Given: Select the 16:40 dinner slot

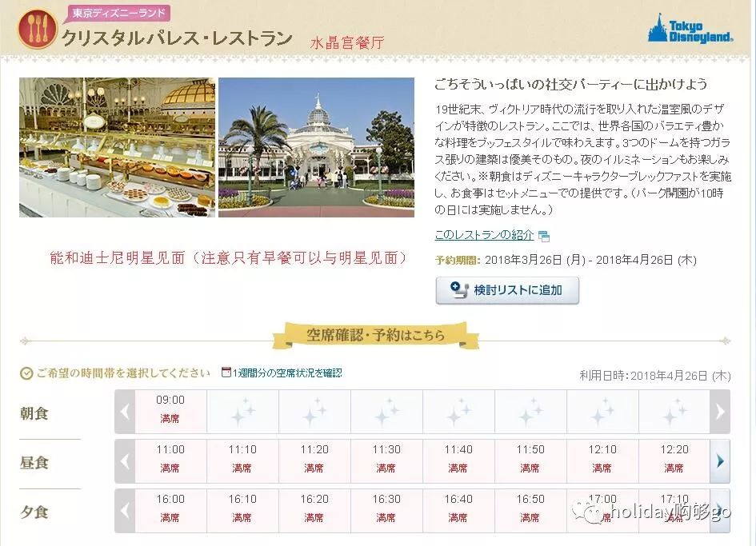Looking at the screenshot, I should 458,511.
